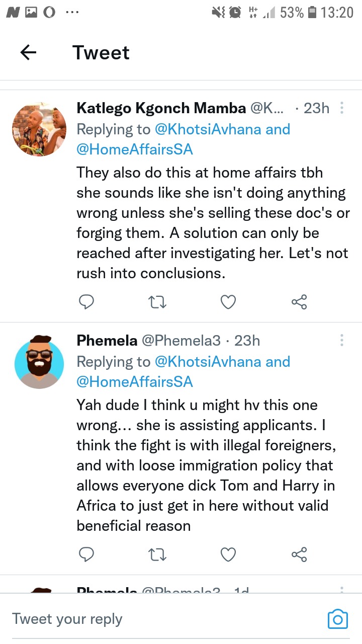Image resolution: width=362 pixels, height=644 pixels.
Task: Open more options on Katlego's tweet
Action: [x=342, y=108]
